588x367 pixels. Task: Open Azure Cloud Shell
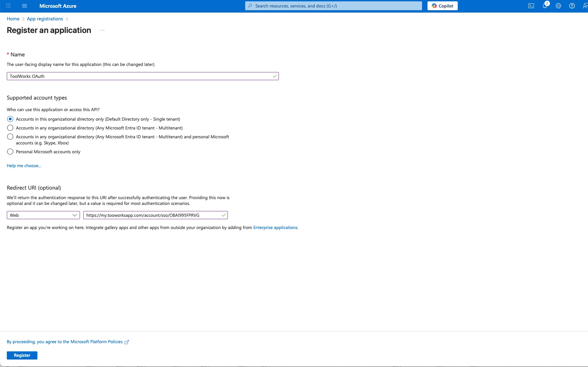pos(531,5)
